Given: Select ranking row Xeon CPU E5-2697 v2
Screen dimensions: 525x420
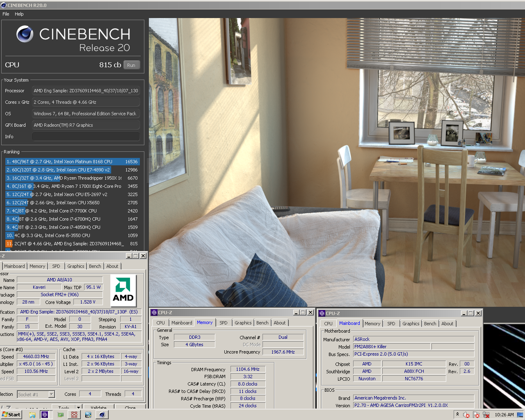Looking at the screenshot, I should coord(72,194).
